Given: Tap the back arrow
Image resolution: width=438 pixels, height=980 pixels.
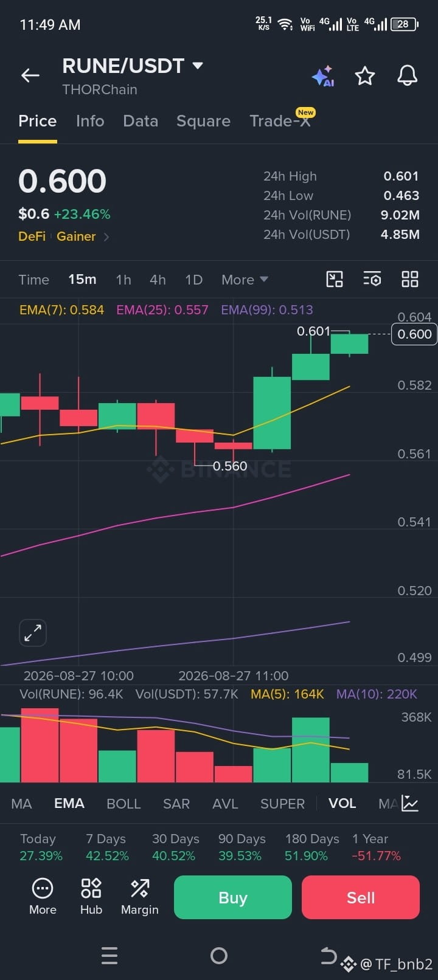Looking at the screenshot, I should [30, 75].
